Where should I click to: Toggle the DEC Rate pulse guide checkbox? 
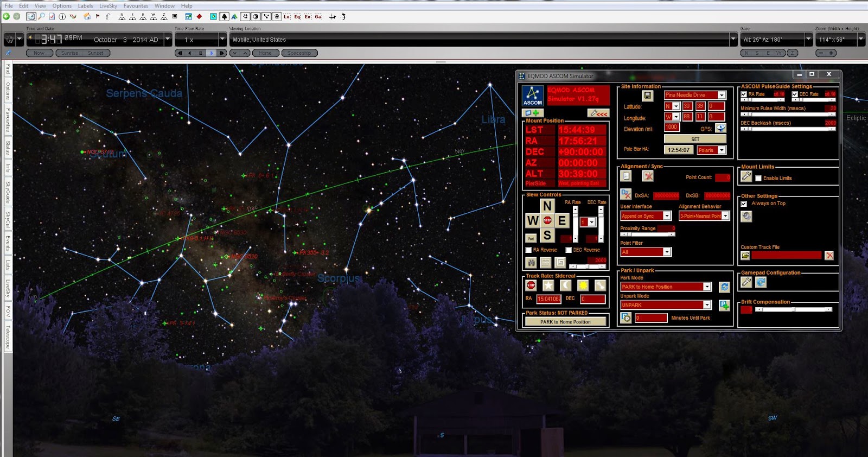[x=795, y=94]
